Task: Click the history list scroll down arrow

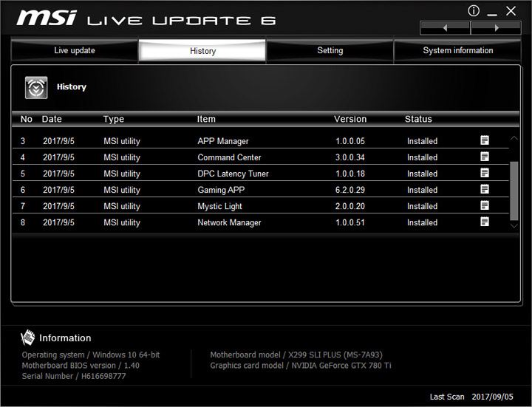Action: coord(514,225)
